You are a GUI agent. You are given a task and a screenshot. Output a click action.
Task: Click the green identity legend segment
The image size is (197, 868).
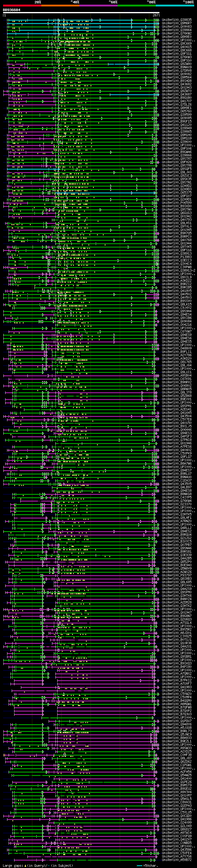[x=136, y=6]
